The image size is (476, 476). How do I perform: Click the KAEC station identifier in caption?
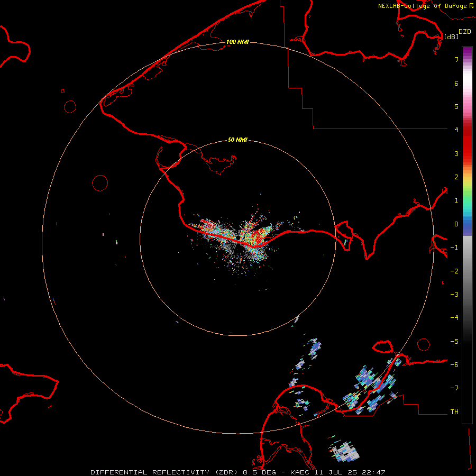click(x=300, y=472)
